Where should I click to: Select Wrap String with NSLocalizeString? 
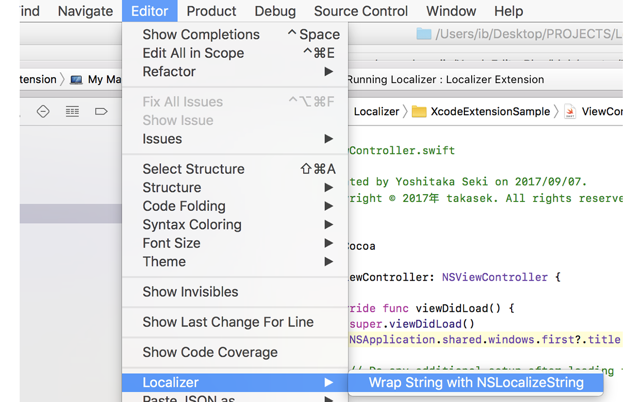(476, 382)
